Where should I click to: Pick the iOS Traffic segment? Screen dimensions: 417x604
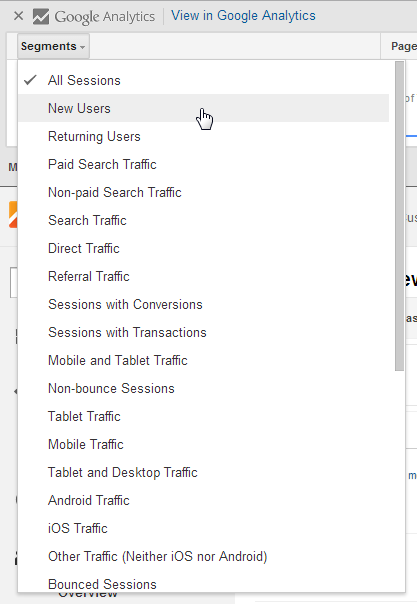[x=203, y=528]
